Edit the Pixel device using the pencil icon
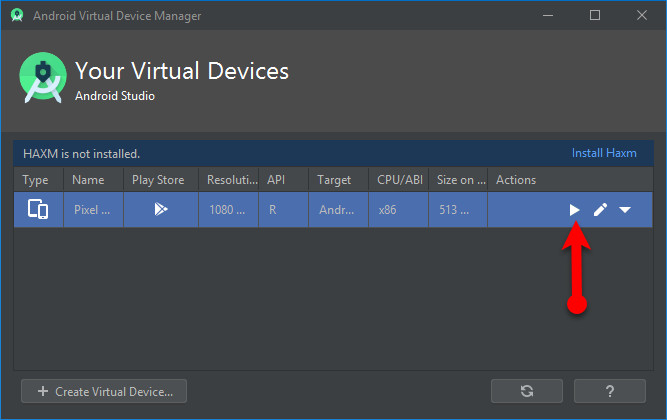This screenshot has height=420, width=667. pos(600,210)
